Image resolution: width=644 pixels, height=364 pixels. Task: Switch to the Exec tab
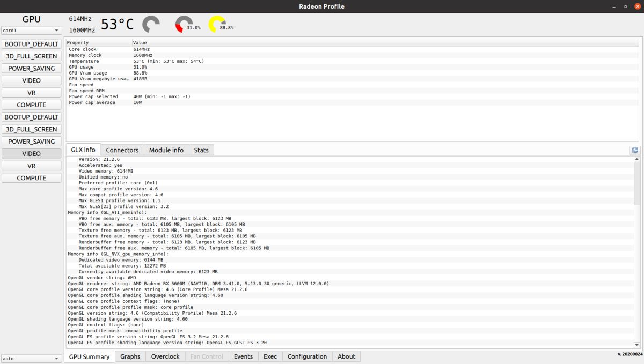270,356
